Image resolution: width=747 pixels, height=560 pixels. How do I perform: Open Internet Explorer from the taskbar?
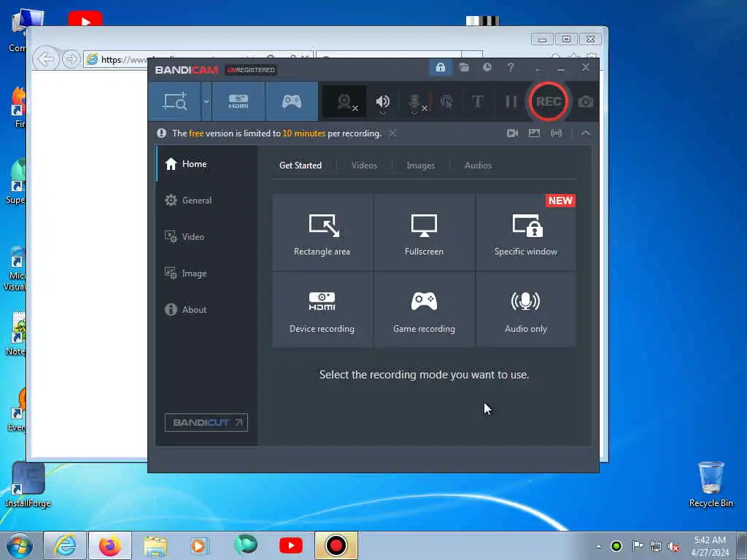point(65,545)
